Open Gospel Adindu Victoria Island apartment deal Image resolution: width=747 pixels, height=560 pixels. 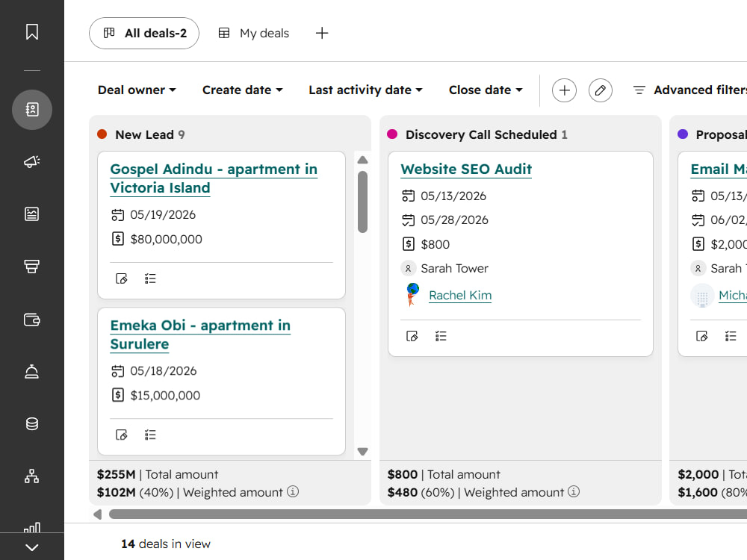[x=214, y=178]
